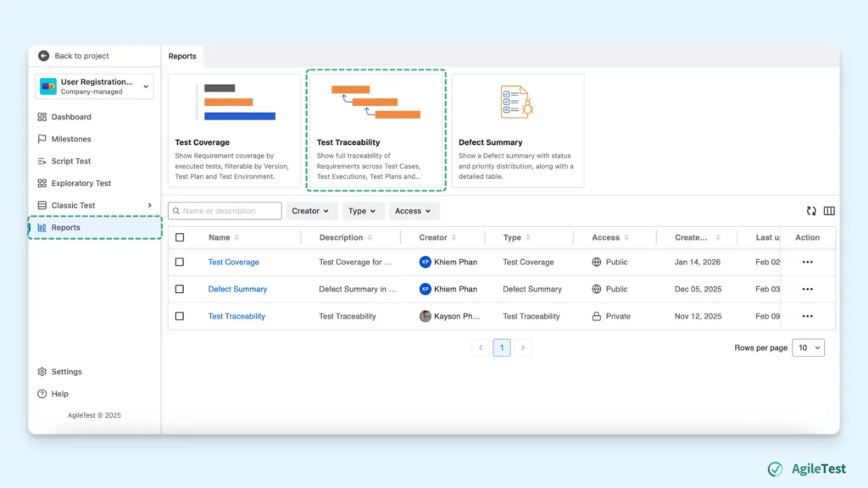Open the Test Traceability report link in table
The image size is (868, 488).
click(236, 316)
